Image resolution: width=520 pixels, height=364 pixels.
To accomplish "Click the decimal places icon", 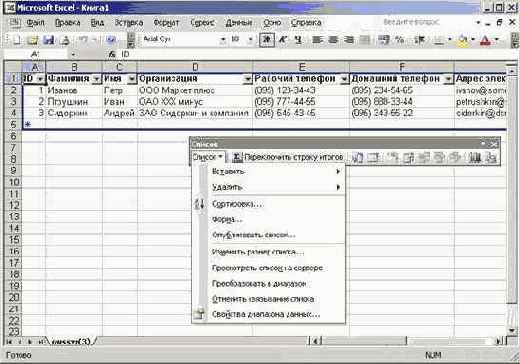I will pyautogui.click(x=419, y=40).
